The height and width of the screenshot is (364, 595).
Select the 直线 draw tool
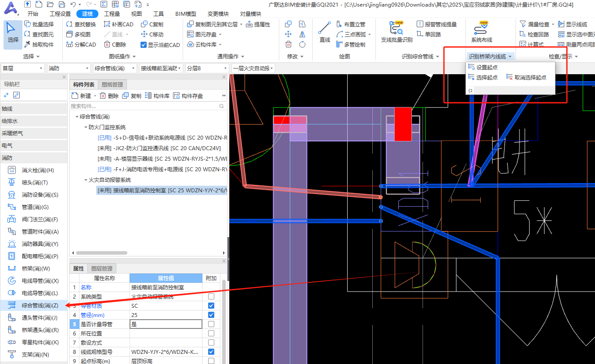pos(325,32)
